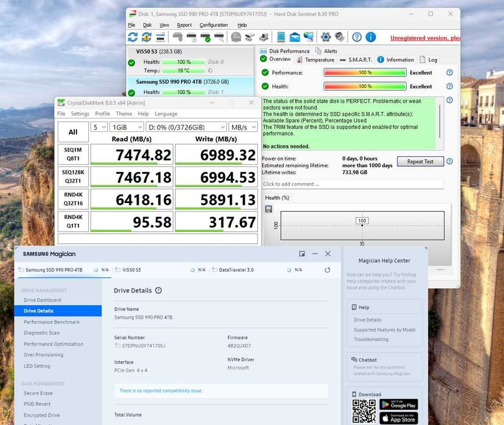The height and width of the screenshot is (425, 504).
Task: Click help icon next to Performance bar
Action: point(450,72)
